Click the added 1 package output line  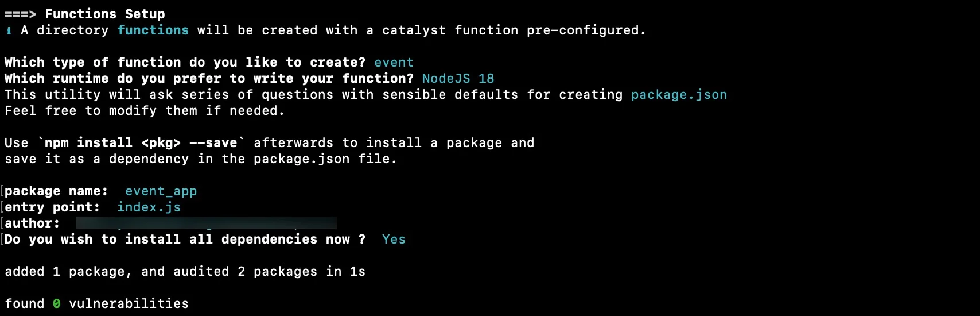coord(185,272)
